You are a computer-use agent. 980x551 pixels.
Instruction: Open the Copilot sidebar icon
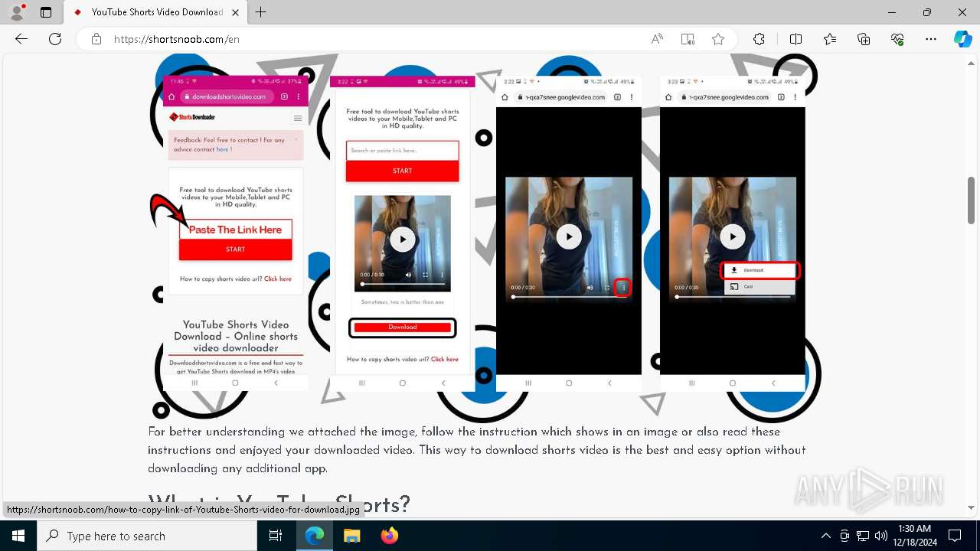click(x=963, y=39)
